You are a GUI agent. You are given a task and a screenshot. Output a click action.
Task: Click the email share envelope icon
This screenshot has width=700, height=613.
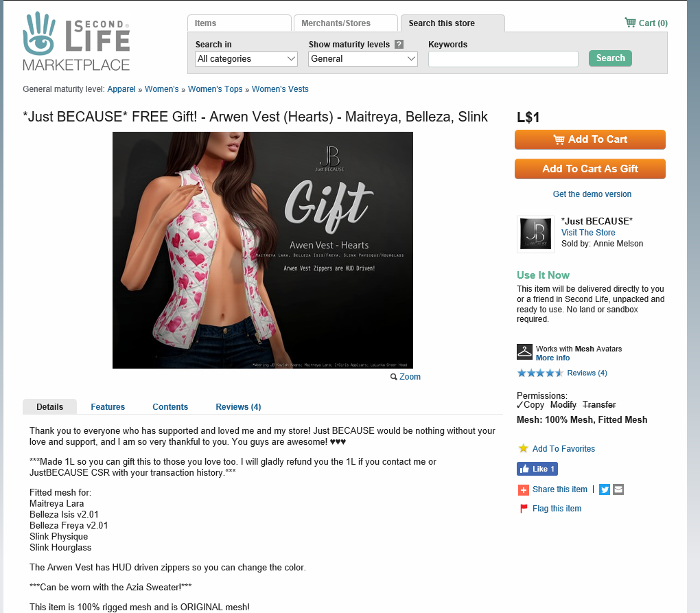coord(618,489)
